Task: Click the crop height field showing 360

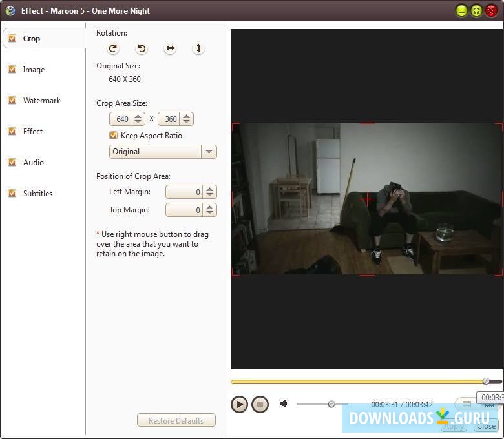Action: point(169,119)
